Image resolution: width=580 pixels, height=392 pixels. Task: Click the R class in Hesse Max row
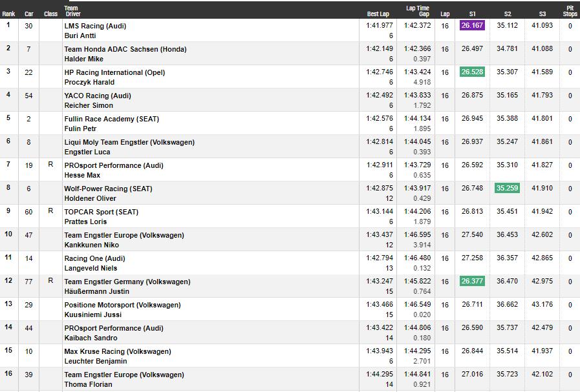pyautogui.click(x=50, y=165)
